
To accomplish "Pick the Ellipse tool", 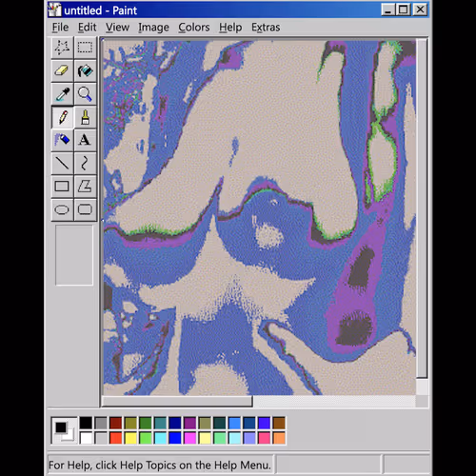I will pos(62,209).
